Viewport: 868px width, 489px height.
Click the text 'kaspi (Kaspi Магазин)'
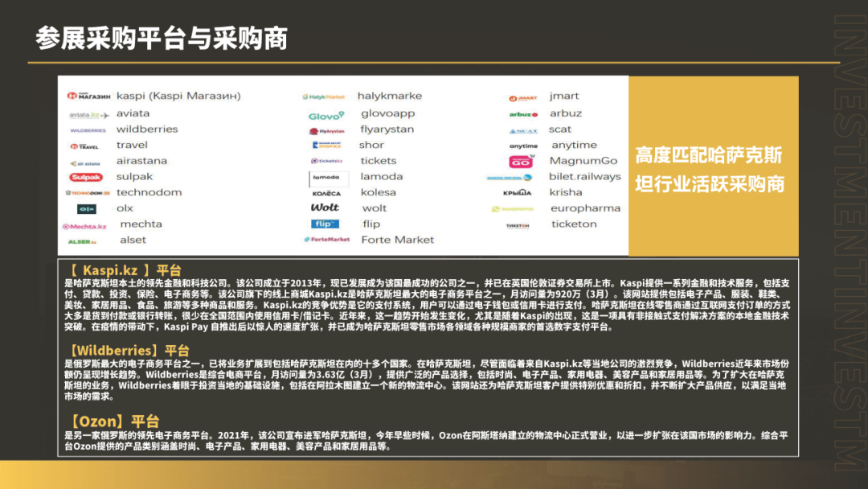178,96
